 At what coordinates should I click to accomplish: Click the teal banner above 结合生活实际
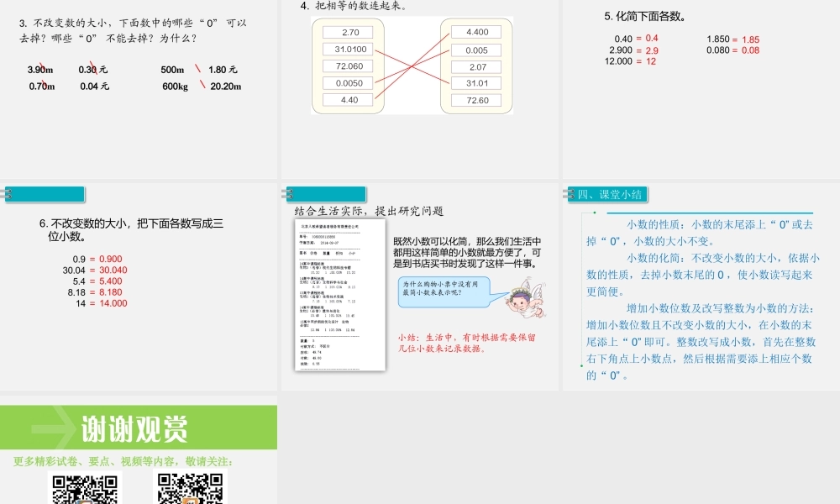pyautogui.click(x=324, y=193)
